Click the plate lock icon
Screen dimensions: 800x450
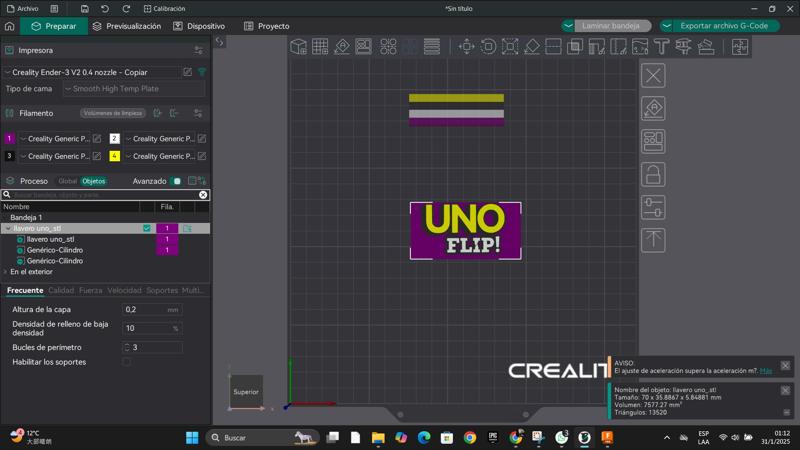(653, 174)
